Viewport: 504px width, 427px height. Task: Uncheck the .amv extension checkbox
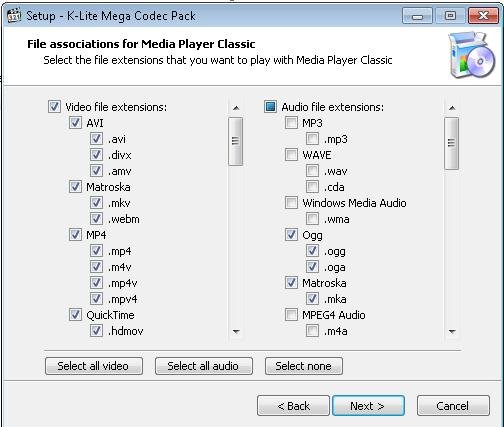pyautogui.click(x=96, y=171)
